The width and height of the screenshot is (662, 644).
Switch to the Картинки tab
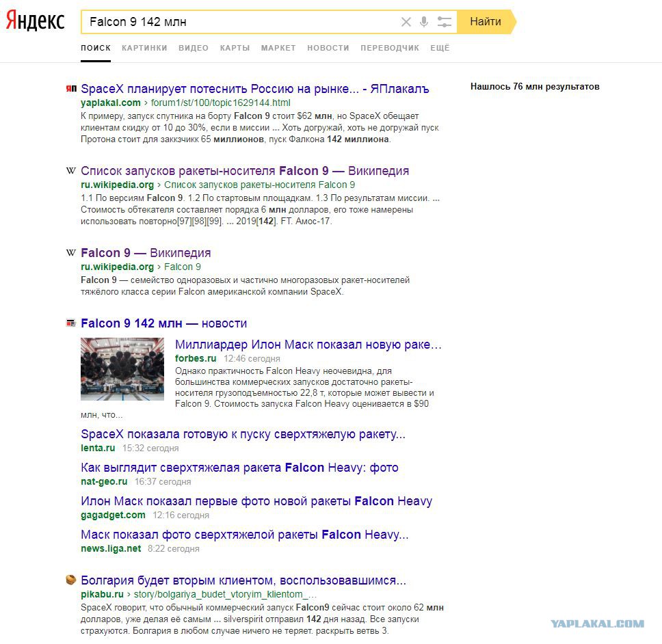(x=144, y=48)
